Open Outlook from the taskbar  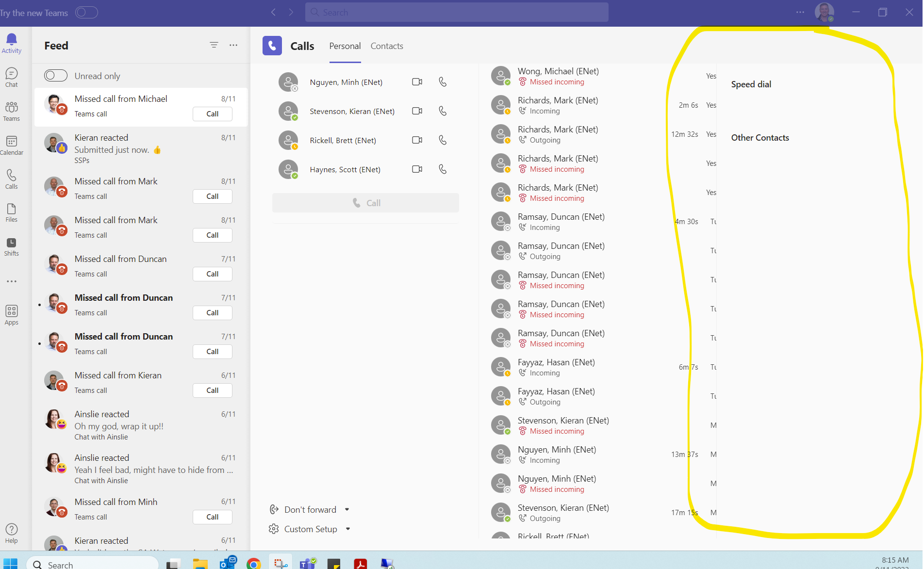[228, 563]
